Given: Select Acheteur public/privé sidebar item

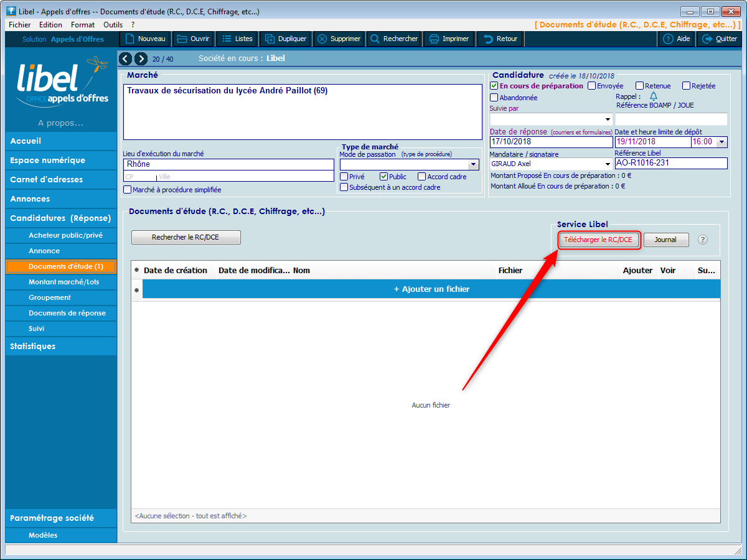Looking at the screenshot, I should click(x=61, y=235).
